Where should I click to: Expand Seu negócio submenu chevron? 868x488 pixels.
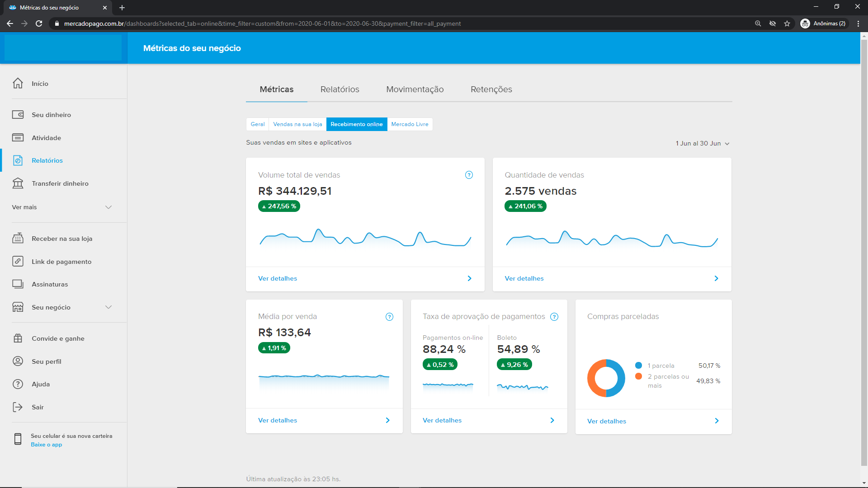108,307
